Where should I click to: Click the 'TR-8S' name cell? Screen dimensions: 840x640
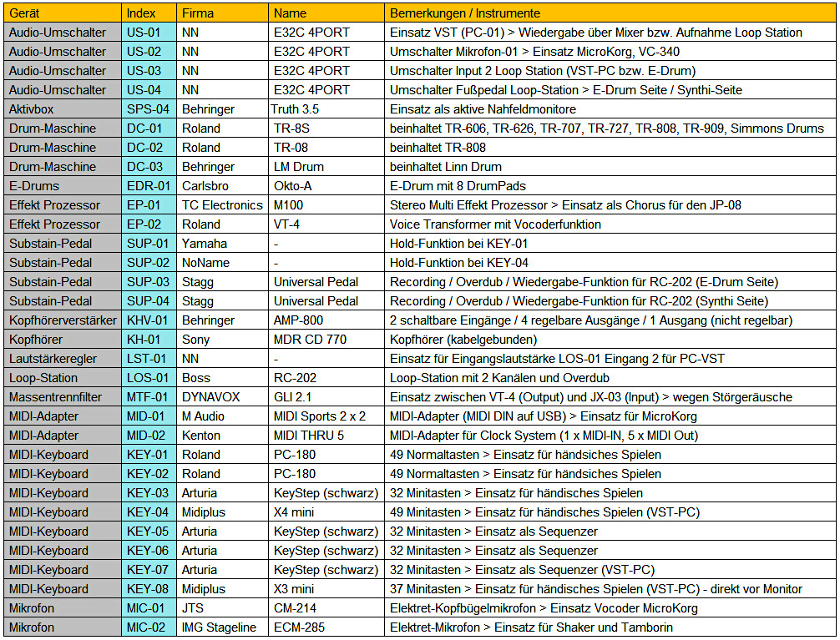click(x=326, y=129)
